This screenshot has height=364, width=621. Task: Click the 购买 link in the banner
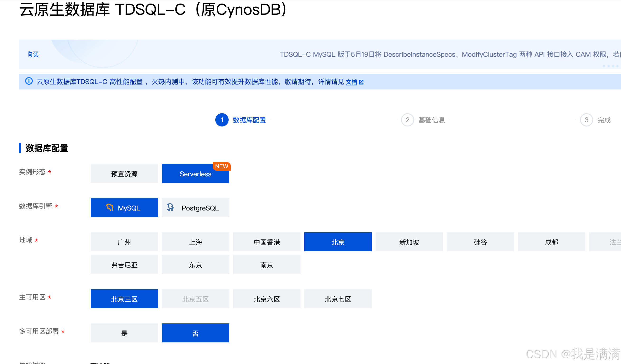click(x=33, y=54)
